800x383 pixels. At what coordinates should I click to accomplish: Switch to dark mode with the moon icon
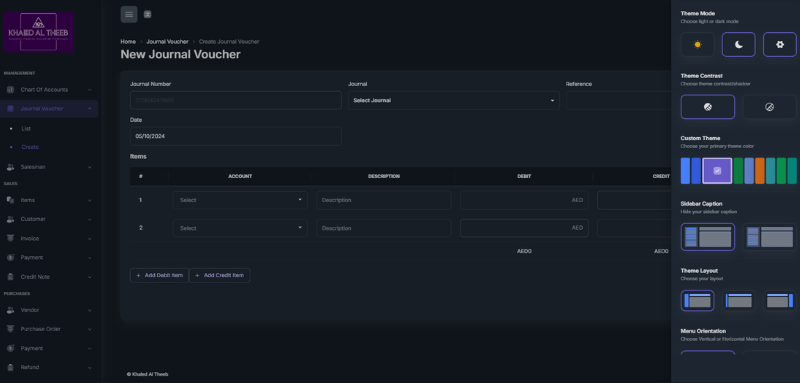pos(739,44)
